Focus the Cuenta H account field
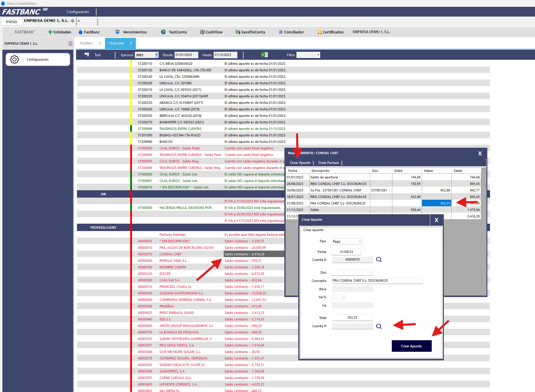 tap(352, 326)
